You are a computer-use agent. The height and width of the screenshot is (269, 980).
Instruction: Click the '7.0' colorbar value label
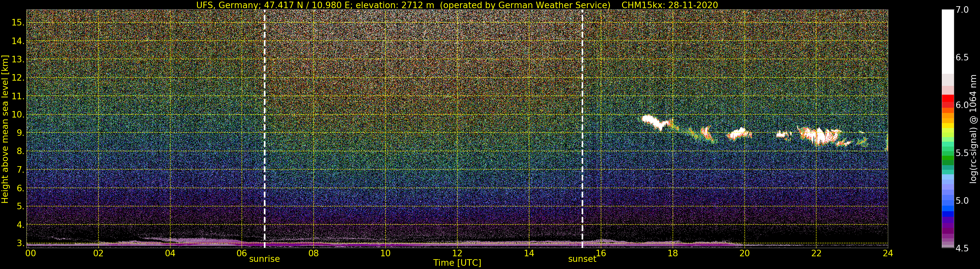tap(962, 10)
